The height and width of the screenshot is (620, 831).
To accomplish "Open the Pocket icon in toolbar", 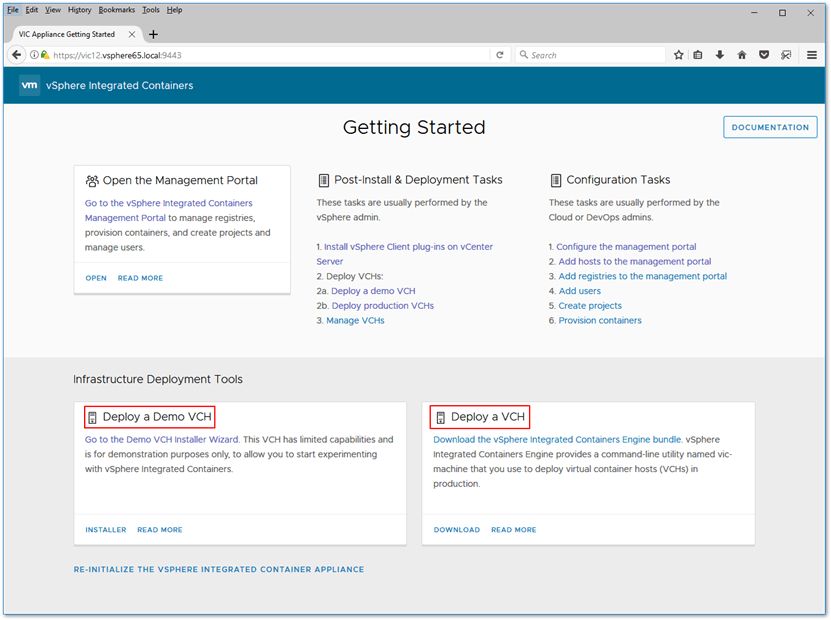I will click(x=764, y=55).
